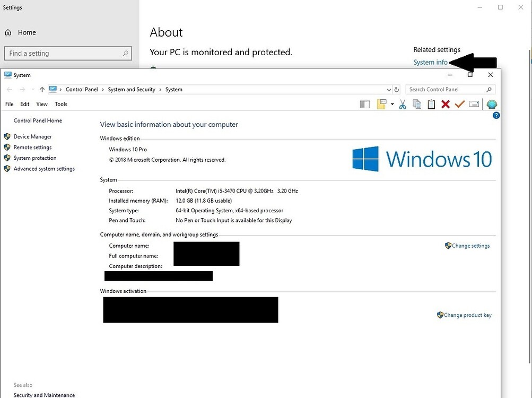Screen dimensions: 532x398
Task: Select the Cut tool in the toolbar
Action: 403,104
